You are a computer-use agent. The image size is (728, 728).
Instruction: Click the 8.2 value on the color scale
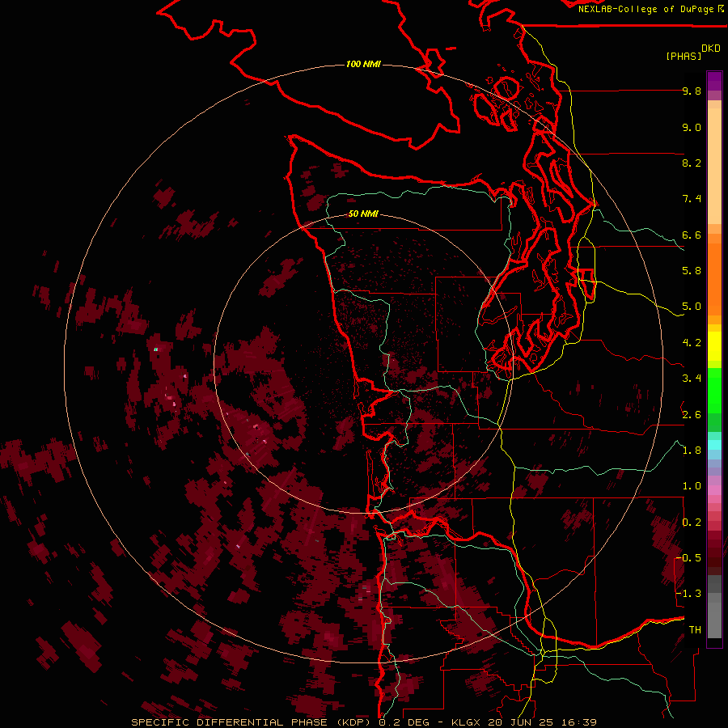tap(692, 163)
